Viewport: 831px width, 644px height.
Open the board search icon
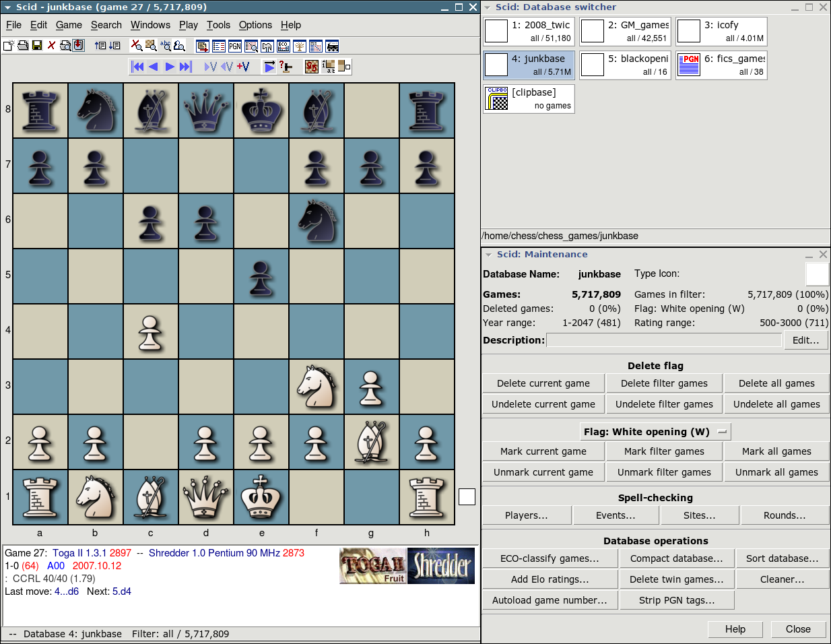click(x=151, y=46)
